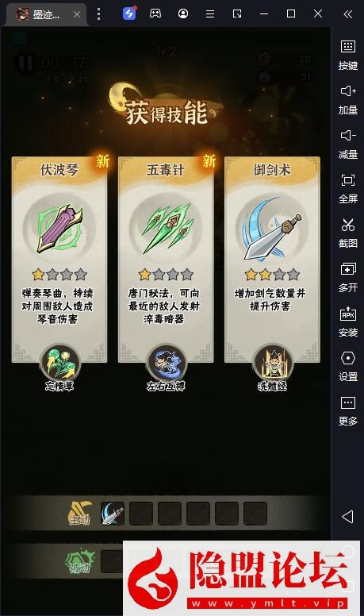Increase volume with 加量 button

(348, 99)
